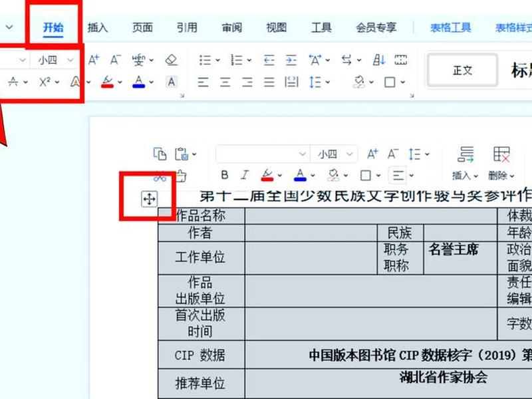Screen dimensions: 532x399
Task: Expand the ribbon line spacing dropdown arrow
Action: (x=328, y=82)
